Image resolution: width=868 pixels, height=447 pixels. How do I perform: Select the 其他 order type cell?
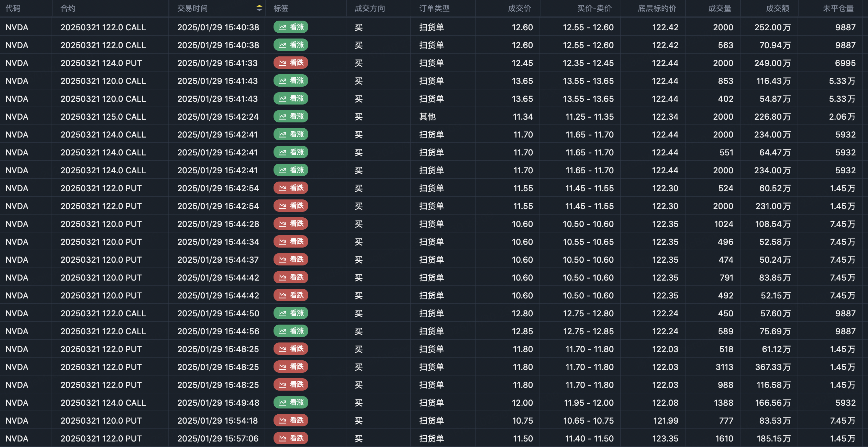pos(427,117)
